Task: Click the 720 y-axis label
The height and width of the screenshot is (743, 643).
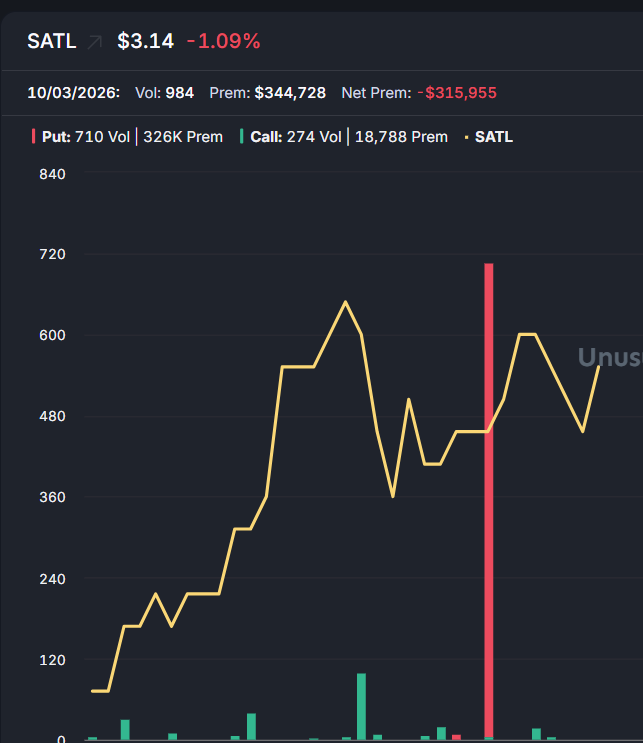Action: (52, 254)
